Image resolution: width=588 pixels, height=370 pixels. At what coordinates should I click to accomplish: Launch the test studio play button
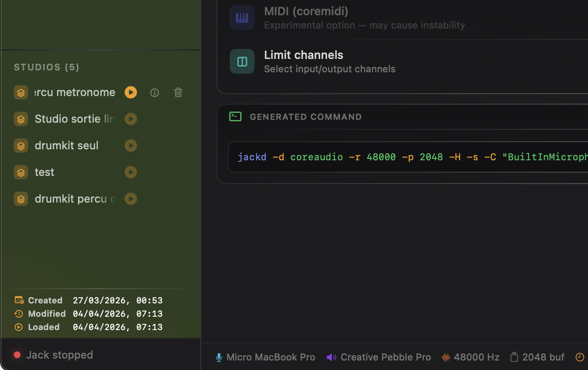[x=131, y=172]
